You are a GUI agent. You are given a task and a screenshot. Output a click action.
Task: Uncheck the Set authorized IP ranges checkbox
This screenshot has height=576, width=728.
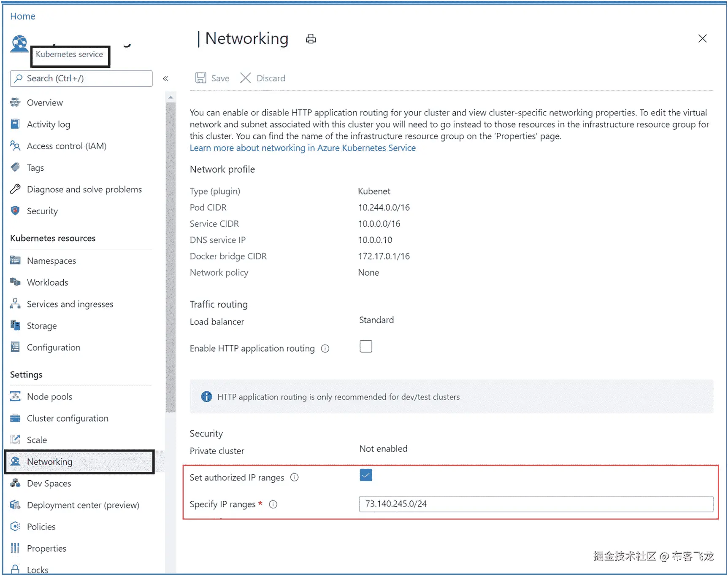point(366,475)
